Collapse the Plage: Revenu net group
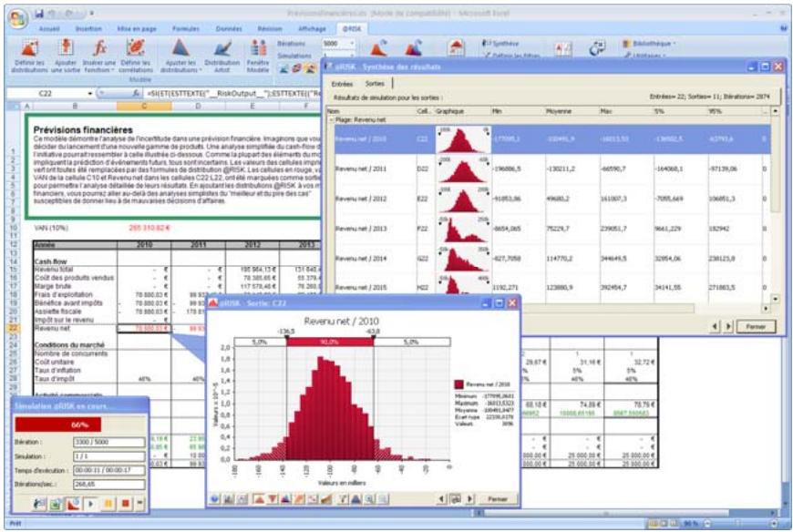 tap(330, 120)
